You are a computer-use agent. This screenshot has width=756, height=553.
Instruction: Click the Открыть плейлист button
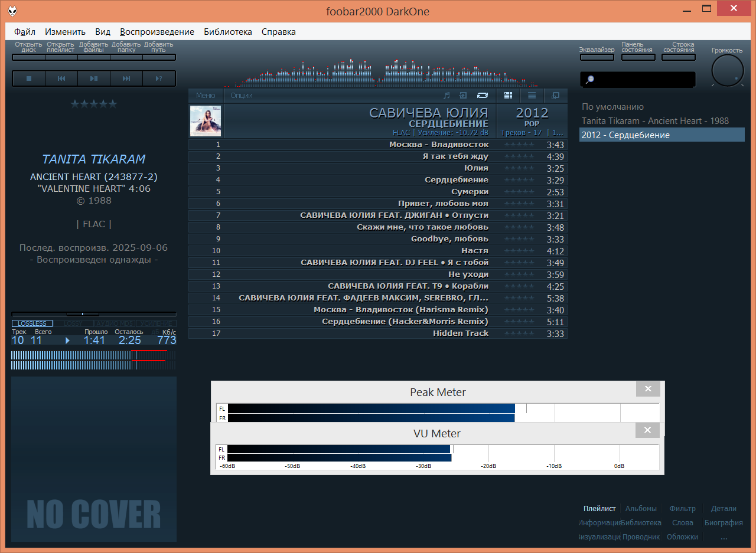click(61, 57)
